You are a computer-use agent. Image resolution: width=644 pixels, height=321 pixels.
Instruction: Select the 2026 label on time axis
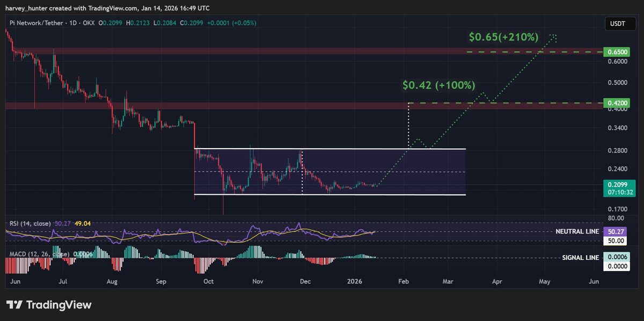pyautogui.click(x=355, y=281)
